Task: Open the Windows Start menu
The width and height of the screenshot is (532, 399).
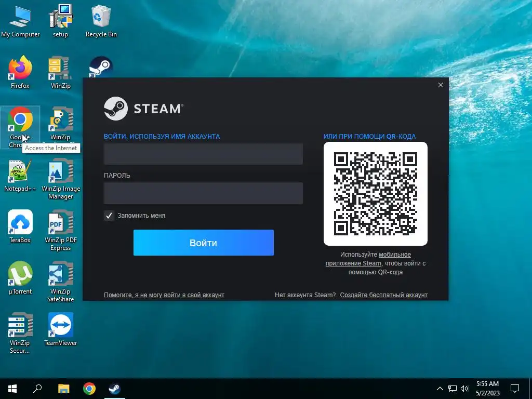Action: click(12, 389)
